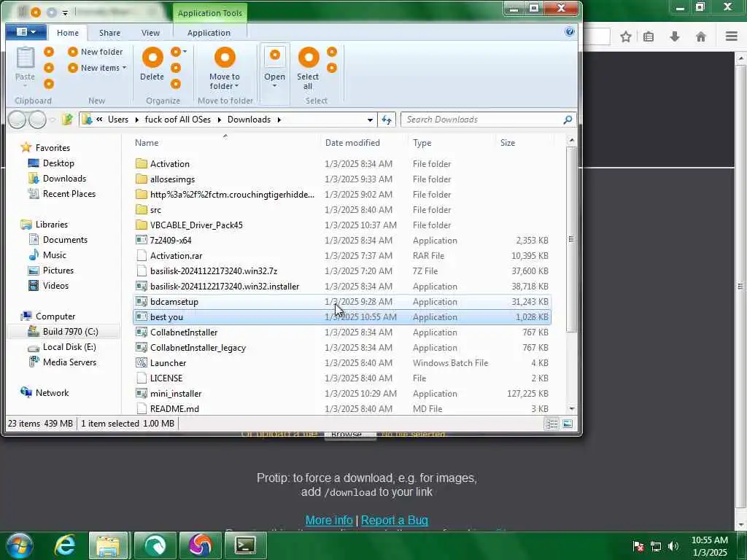Open Explorer help via the blue question mark
The image size is (747, 560).
tap(569, 32)
